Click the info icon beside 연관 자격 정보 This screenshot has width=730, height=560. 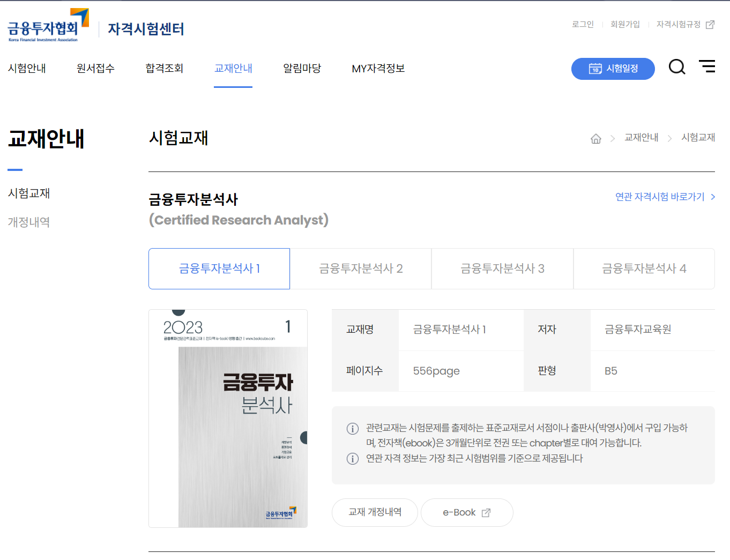[353, 459]
